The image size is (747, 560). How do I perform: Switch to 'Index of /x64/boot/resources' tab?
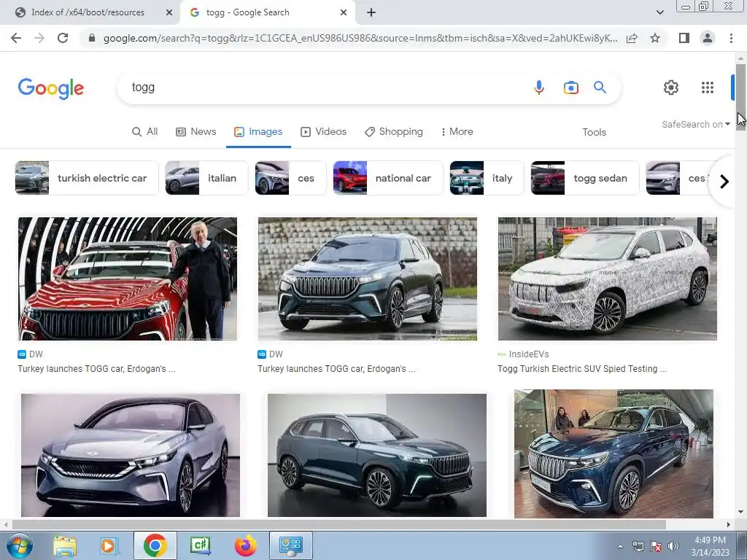pyautogui.click(x=88, y=13)
